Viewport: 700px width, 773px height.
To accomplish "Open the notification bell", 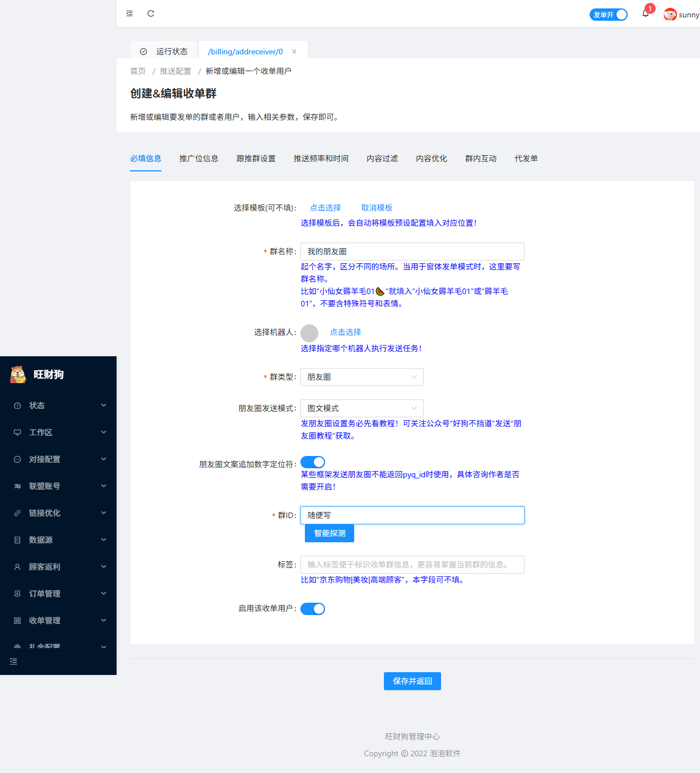I will click(x=646, y=13).
